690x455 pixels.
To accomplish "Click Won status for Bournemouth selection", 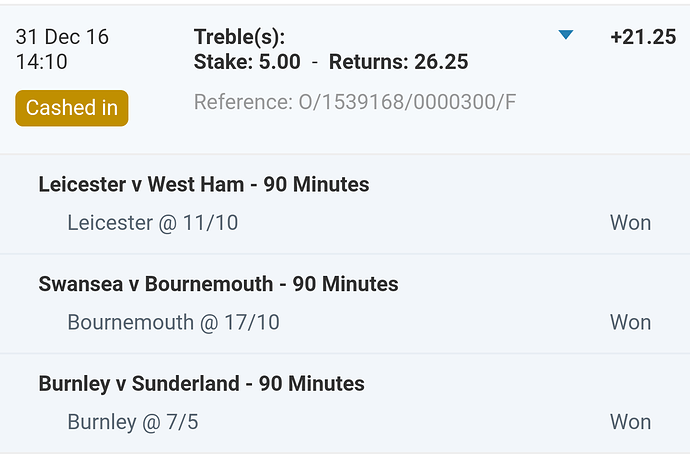I will [x=630, y=323].
